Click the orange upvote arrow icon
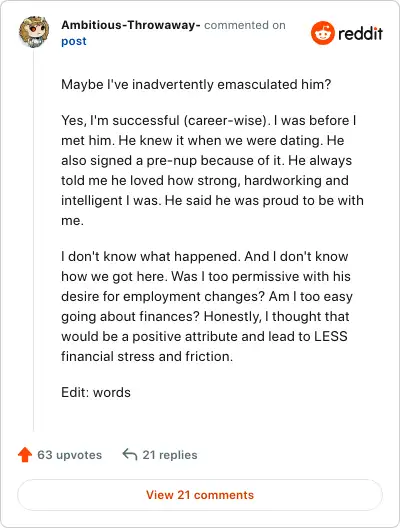 point(25,454)
